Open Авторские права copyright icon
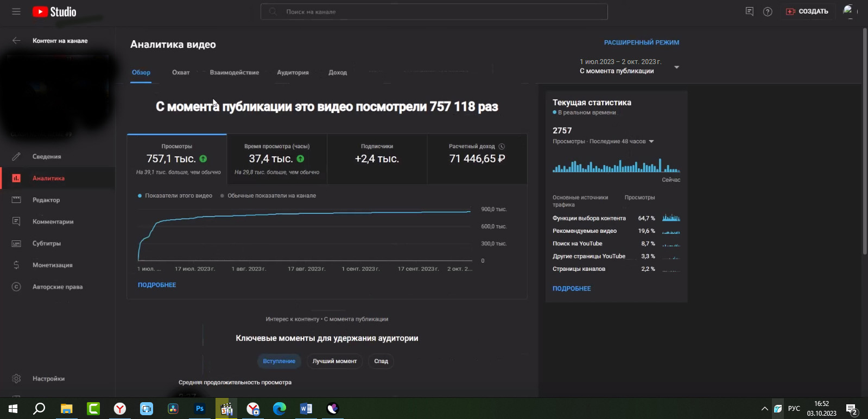 tap(16, 287)
